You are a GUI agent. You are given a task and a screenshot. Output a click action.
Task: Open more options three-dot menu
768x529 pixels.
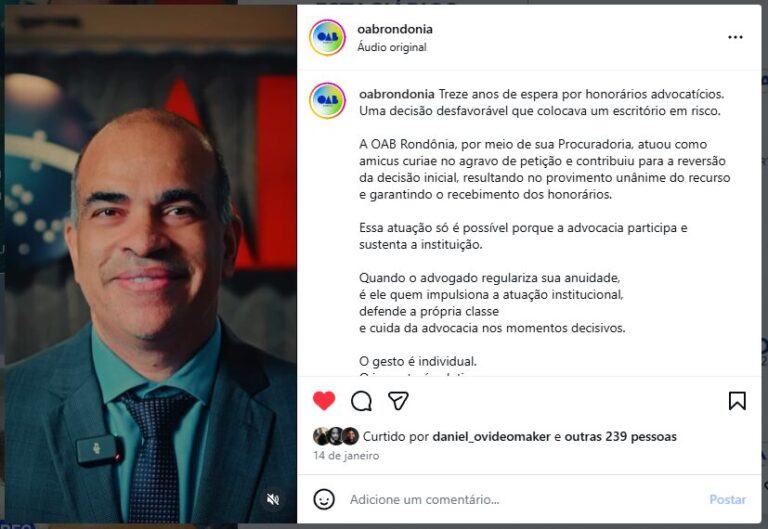pyautogui.click(x=735, y=37)
